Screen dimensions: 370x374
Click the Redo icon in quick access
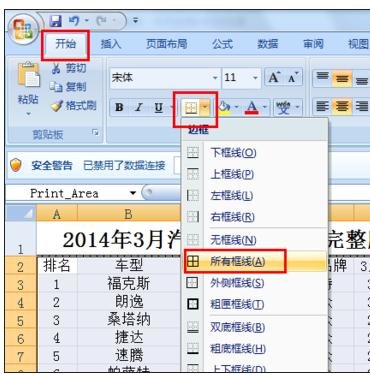(100, 21)
